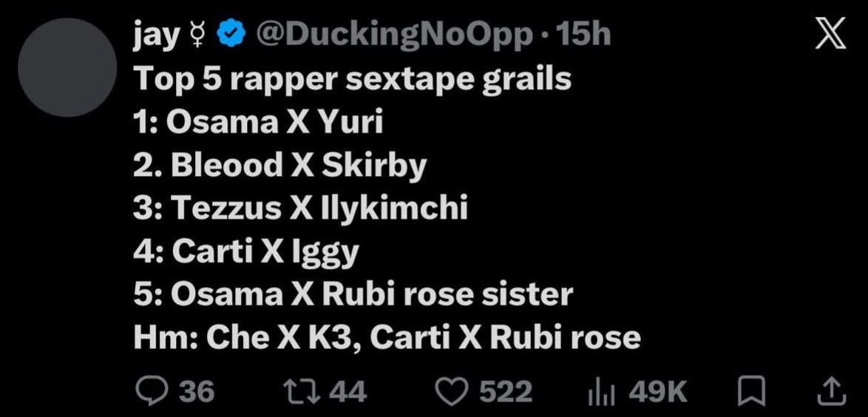Click the 522 likes count

coord(506,392)
